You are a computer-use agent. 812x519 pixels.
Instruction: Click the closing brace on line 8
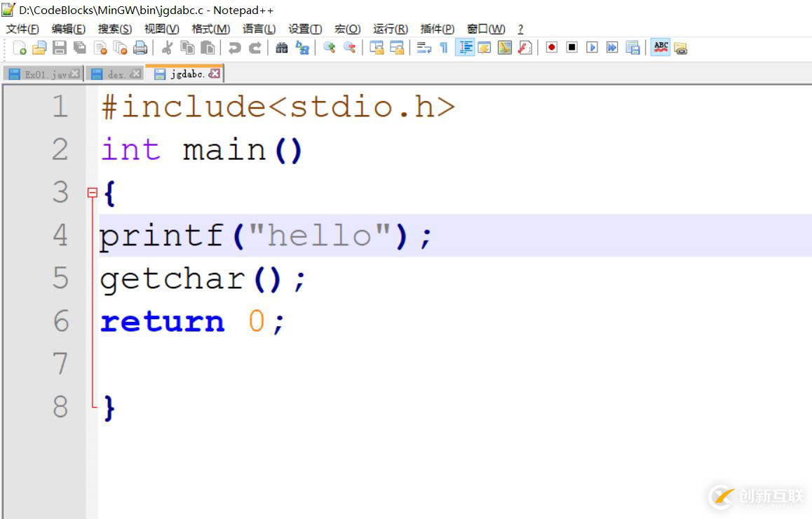tap(109, 408)
